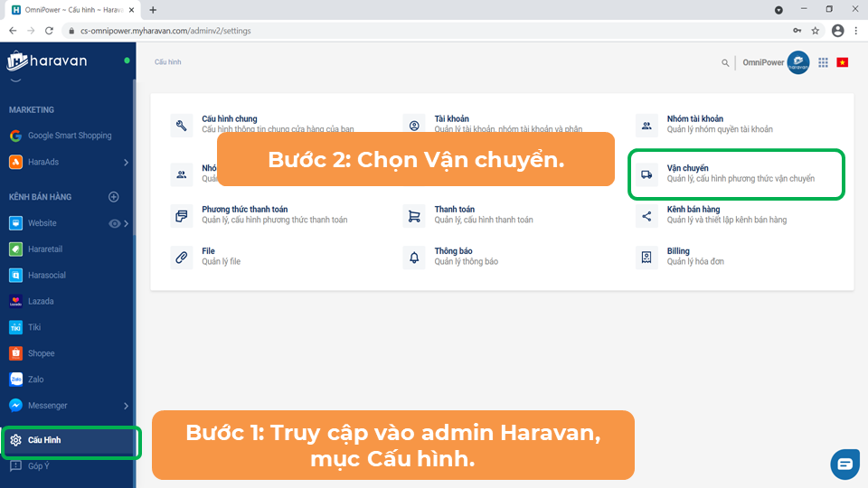Open the Nhóm tài khoản settings link
This screenshot has height=488, width=868.
point(694,119)
